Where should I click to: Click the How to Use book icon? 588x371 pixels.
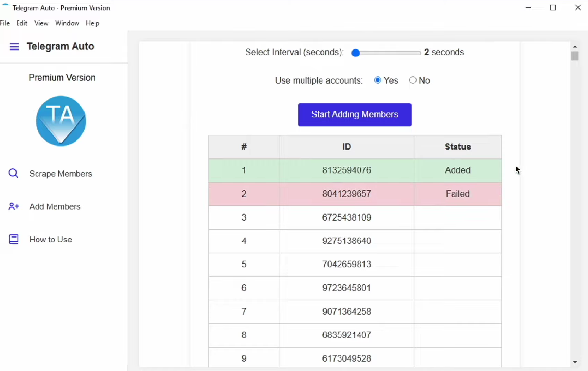(14, 239)
